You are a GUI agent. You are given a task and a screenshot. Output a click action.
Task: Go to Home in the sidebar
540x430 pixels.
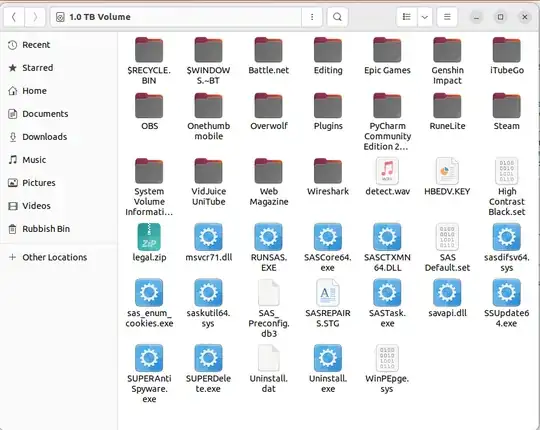[x=59, y=91]
